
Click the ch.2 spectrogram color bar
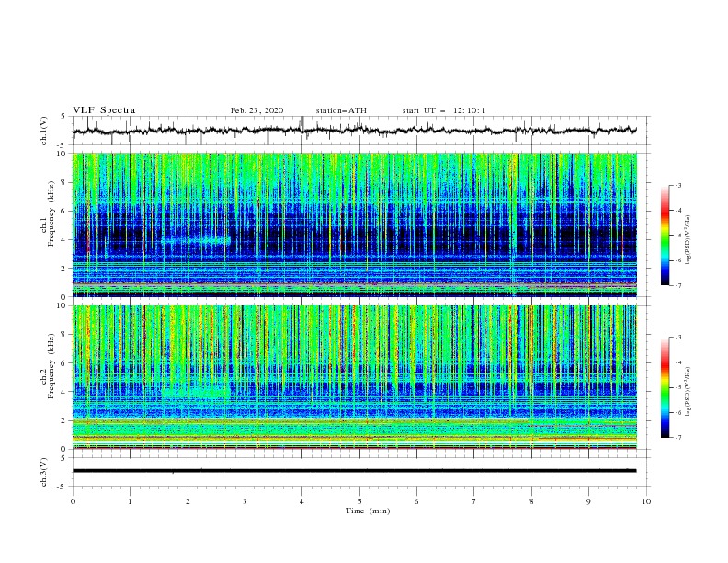(665, 387)
